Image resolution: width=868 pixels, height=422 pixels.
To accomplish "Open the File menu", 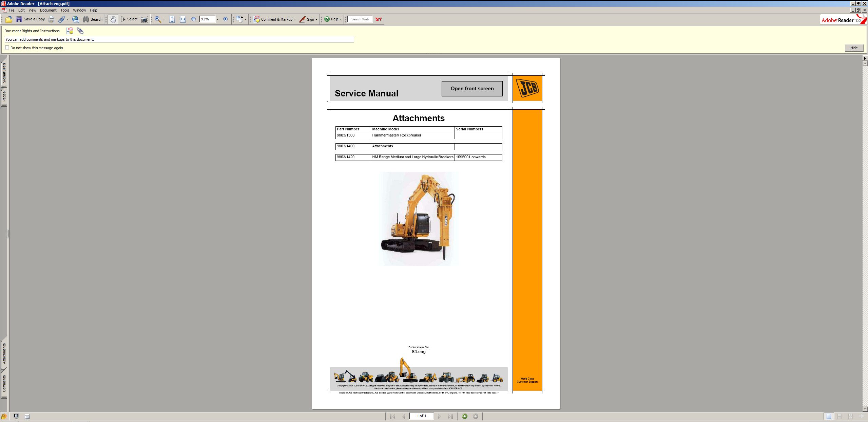I will (12, 10).
